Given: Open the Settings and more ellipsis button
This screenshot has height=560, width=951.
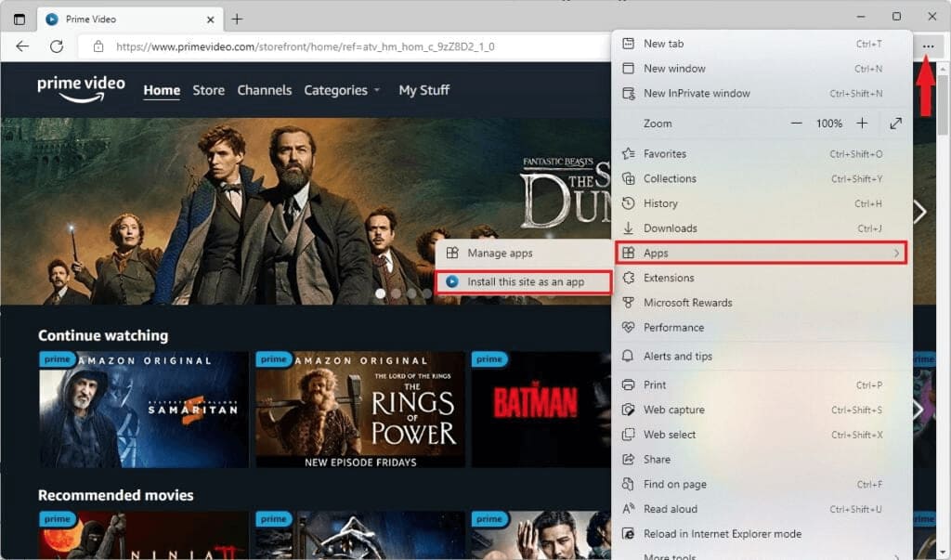Looking at the screenshot, I should coord(928,46).
